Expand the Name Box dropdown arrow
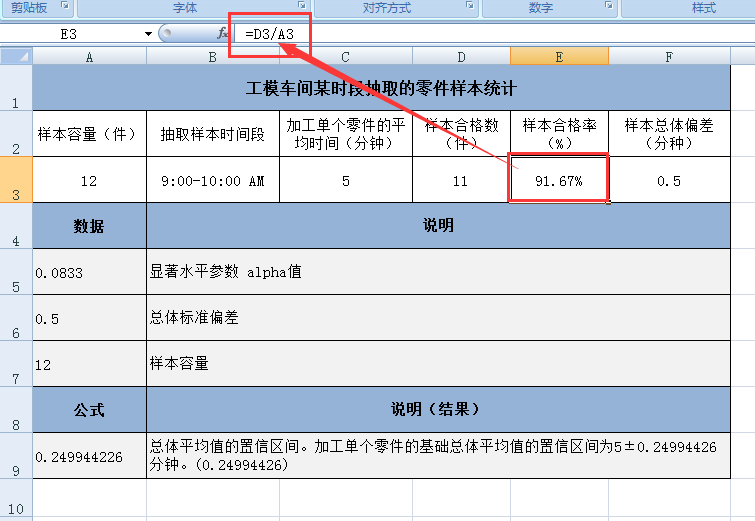The height and width of the screenshot is (521, 755). click(148, 34)
